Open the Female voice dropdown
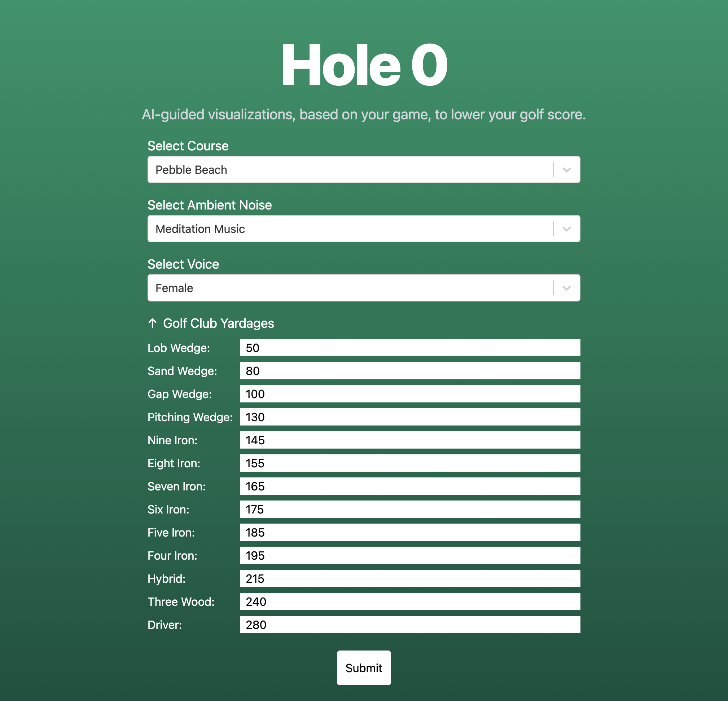Viewport: 728px width, 701px height. pyautogui.click(x=349, y=288)
